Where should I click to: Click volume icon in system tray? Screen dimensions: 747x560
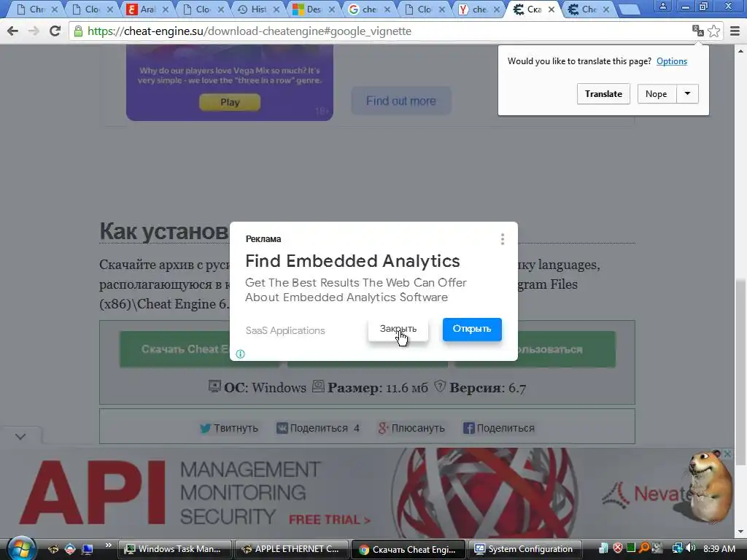coord(690,548)
